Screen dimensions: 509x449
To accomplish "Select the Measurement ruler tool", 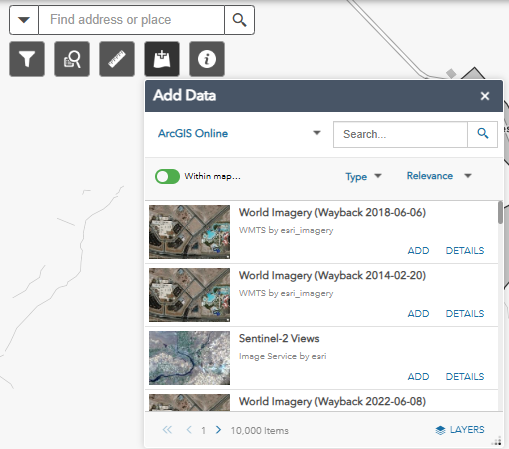I will tap(117, 59).
